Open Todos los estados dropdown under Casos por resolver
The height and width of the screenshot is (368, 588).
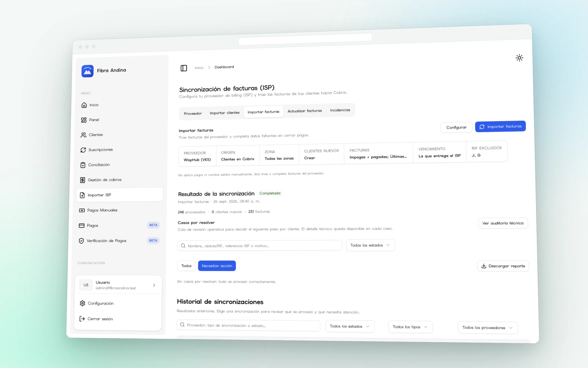click(370, 245)
